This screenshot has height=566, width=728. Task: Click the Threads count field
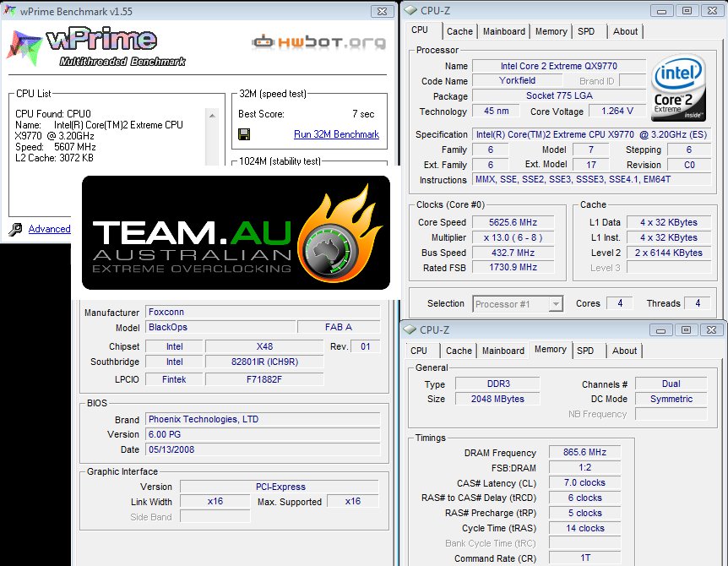point(697,303)
